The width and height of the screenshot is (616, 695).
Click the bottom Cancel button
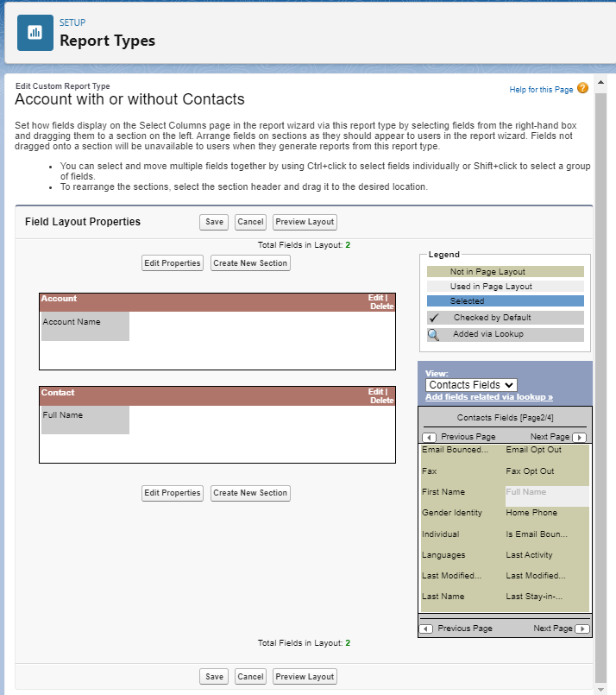pyautogui.click(x=250, y=676)
